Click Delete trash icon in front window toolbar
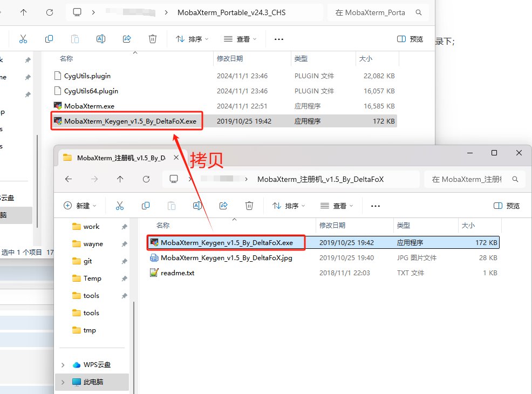This screenshot has width=532, height=394. pos(249,206)
